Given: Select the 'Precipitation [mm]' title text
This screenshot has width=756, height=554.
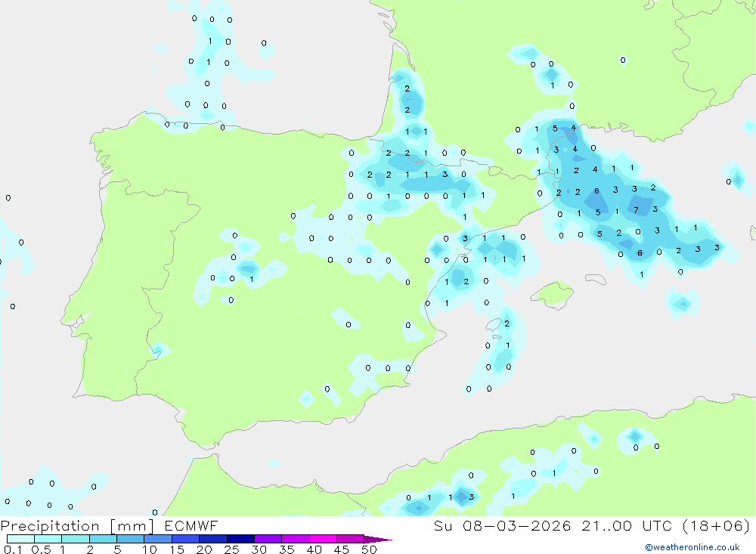Looking at the screenshot, I should click(x=77, y=526).
